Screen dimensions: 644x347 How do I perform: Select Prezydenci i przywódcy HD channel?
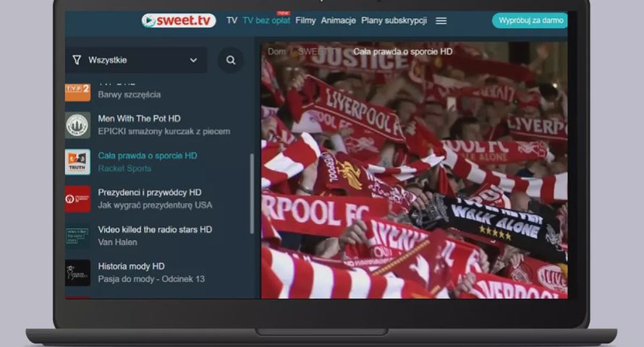(x=150, y=192)
